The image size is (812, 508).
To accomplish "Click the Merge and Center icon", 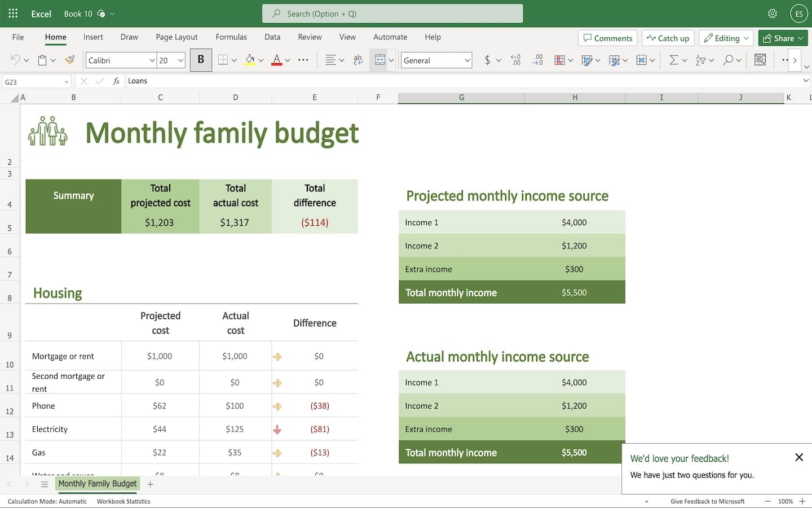I will (x=381, y=60).
